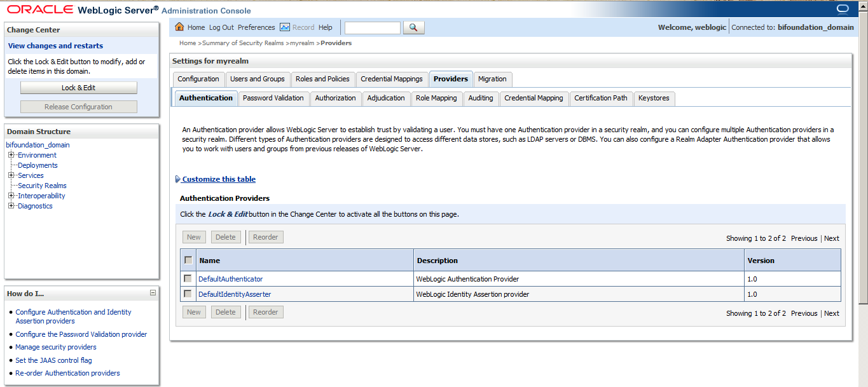Open Deployments in Domain Structure

pyautogui.click(x=38, y=165)
